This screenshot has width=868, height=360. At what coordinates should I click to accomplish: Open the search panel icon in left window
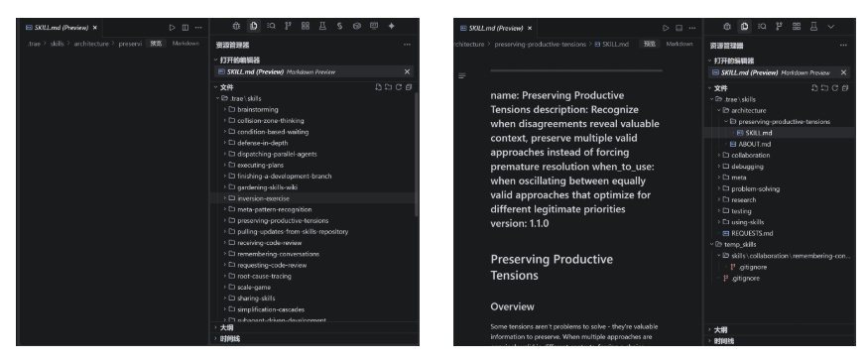point(271,26)
